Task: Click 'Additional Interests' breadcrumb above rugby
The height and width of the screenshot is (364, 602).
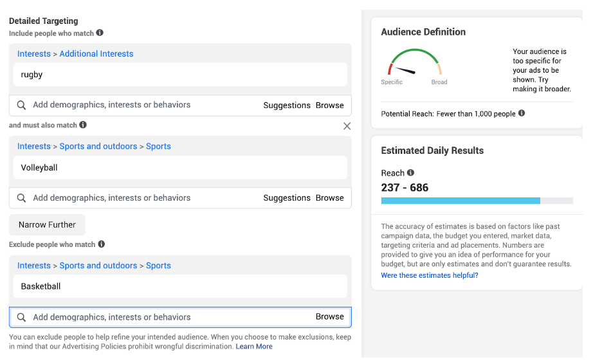Action: point(96,54)
